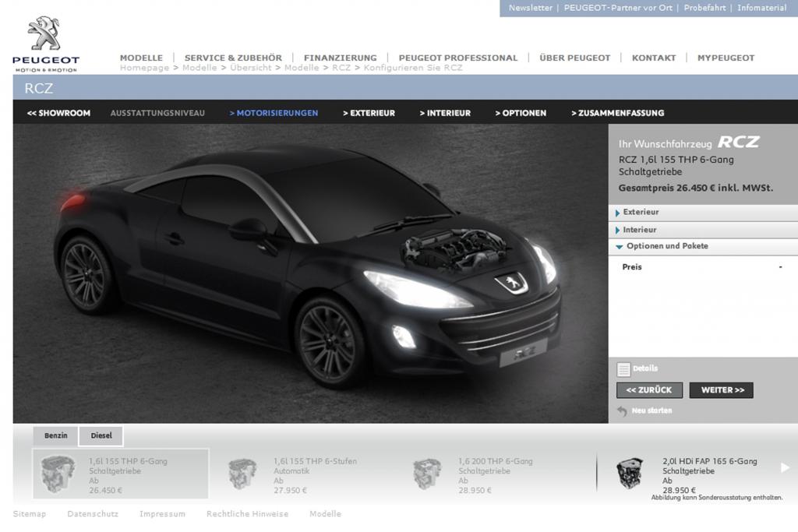Select the 1,6l 155 THP 6-Stufen Automatik engine image
The image size is (798, 532).
[242, 474]
